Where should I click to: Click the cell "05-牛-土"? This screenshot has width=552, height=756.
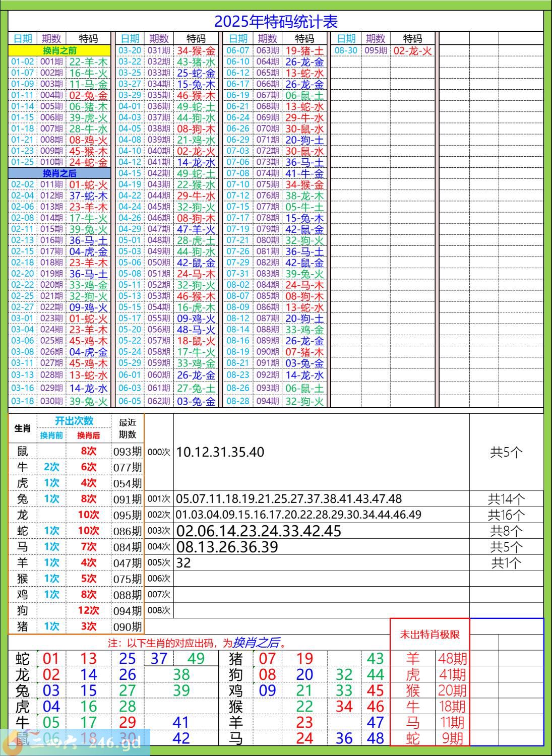point(304,207)
